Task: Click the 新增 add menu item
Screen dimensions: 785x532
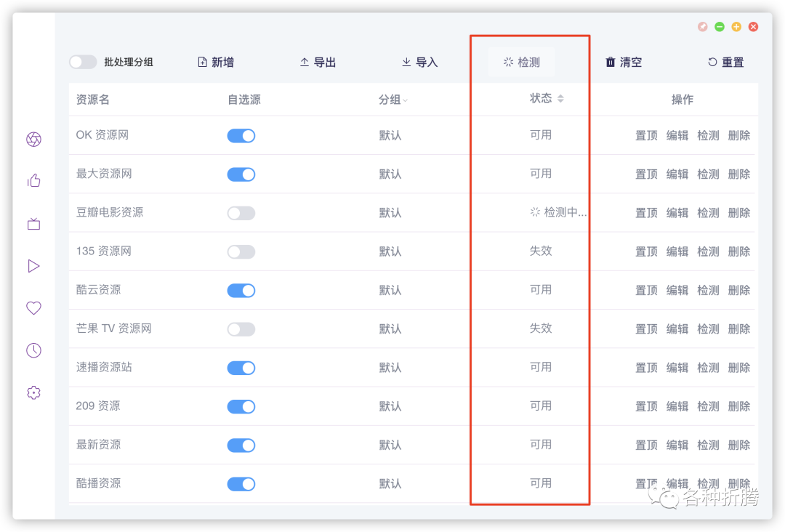Action: click(x=215, y=62)
